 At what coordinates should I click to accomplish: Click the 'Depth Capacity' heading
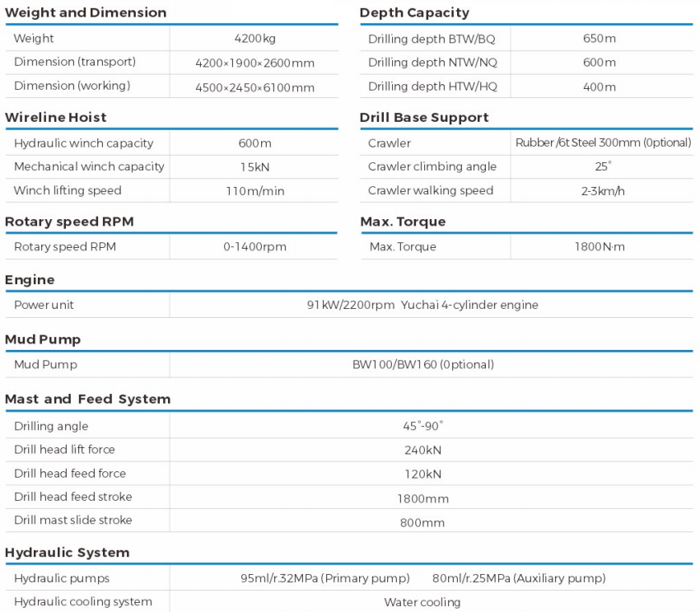pos(414,13)
